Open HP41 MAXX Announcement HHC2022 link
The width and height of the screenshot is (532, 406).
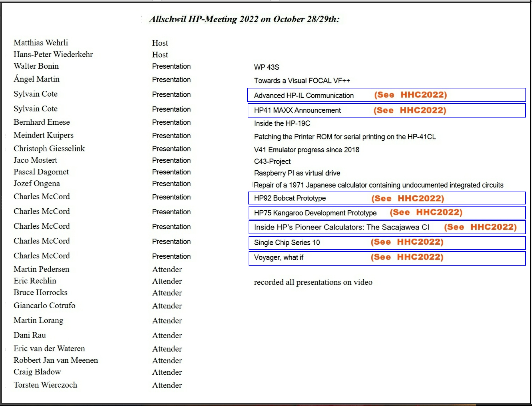[x=410, y=110]
